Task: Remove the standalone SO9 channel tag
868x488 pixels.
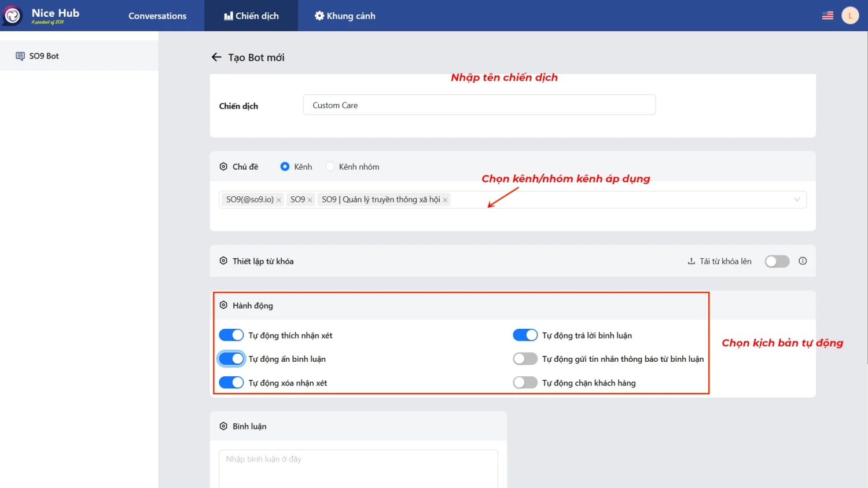Action: pyautogui.click(x=310, y=200)
